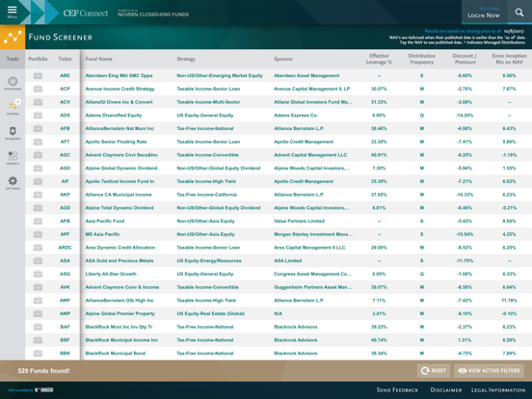532x399 pixels.
Task: Add ACP to portfolio via briefcase icon
Action: click(x=38, y=89)
